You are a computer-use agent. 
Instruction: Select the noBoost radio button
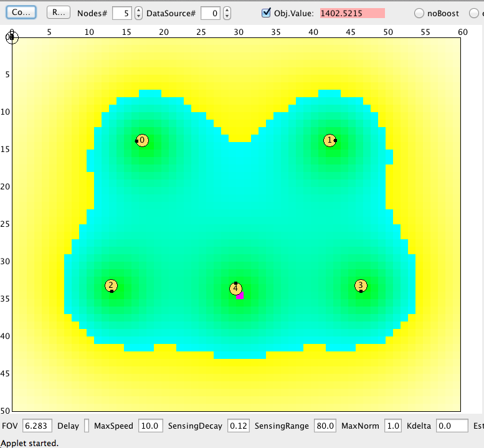click(x=419, y=13)
